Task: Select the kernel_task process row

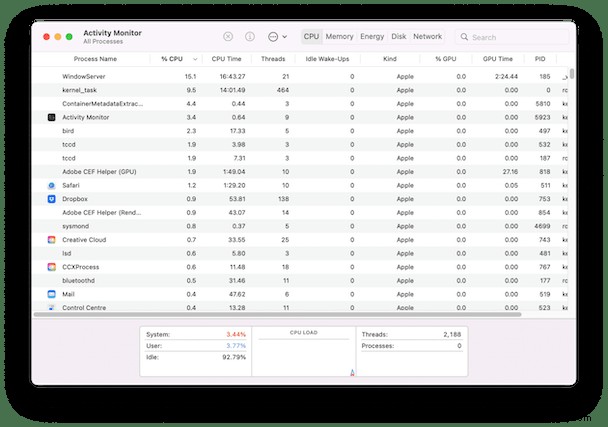Action: (301, 90)
